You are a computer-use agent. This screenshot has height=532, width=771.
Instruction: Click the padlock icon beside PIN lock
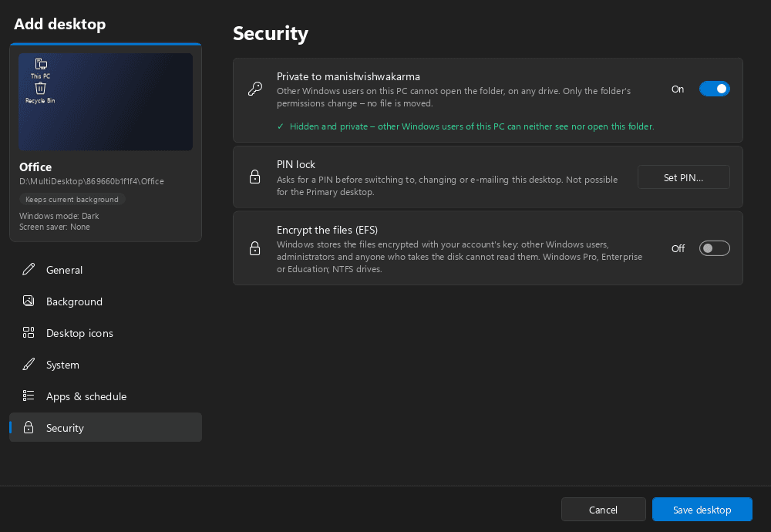(254, 177)
